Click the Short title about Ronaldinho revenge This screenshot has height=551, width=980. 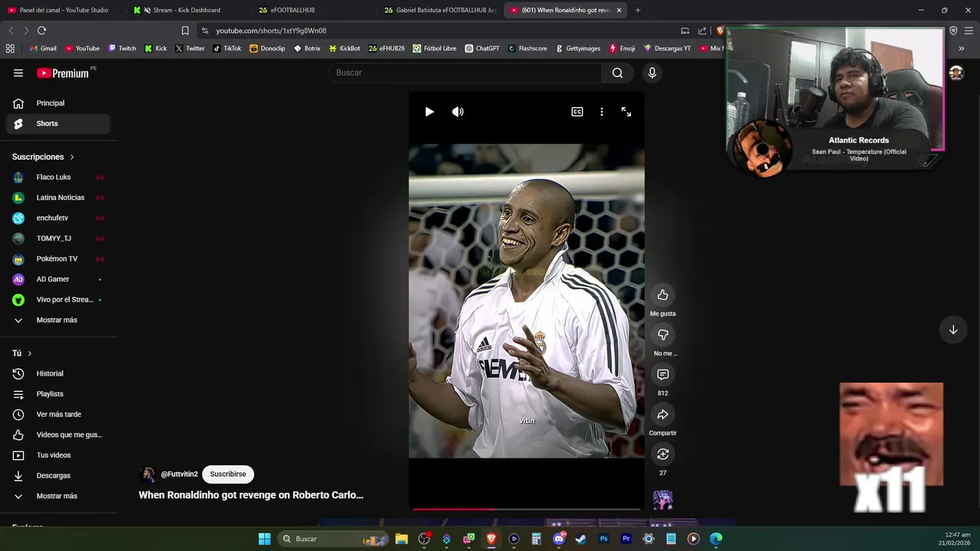pyautogui.click(x=251, y=495)
